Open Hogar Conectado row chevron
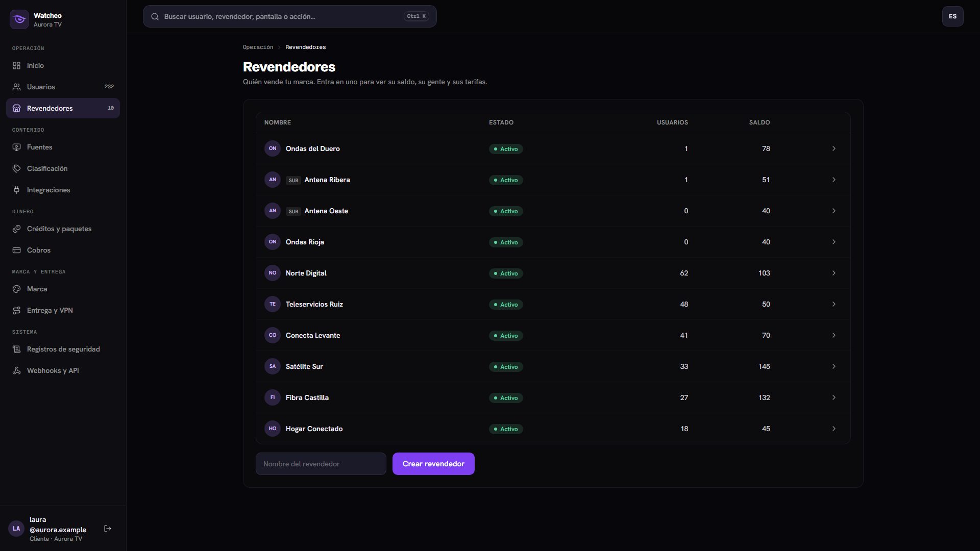This screenshot has height=551, width=980. pyautogui.click(x=834, y=429)
